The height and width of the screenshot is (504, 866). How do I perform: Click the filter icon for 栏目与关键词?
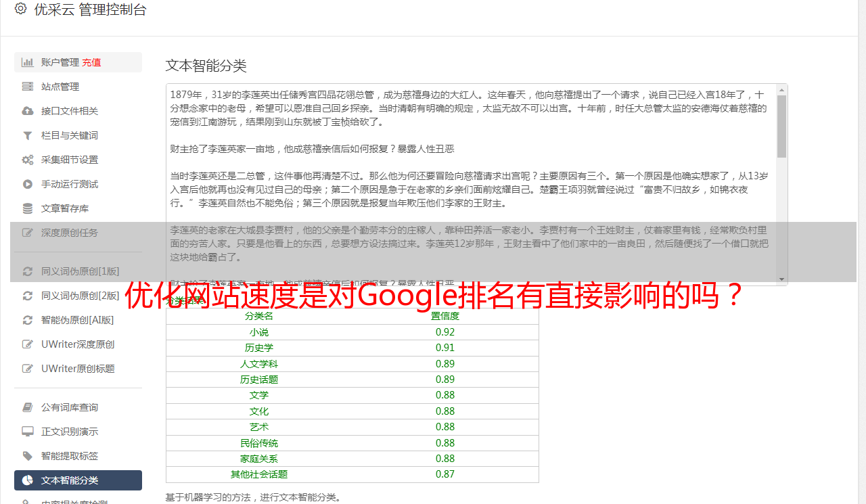coord(28,135)
